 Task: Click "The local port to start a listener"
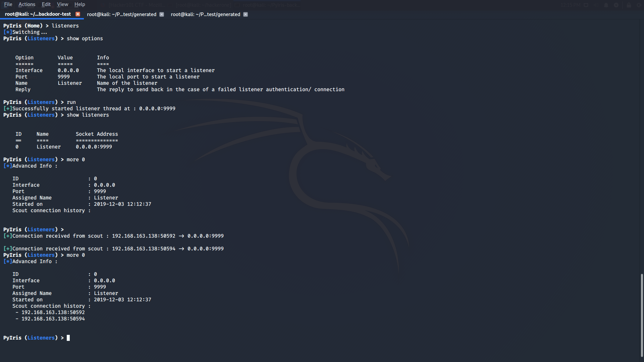click(148, 77)
